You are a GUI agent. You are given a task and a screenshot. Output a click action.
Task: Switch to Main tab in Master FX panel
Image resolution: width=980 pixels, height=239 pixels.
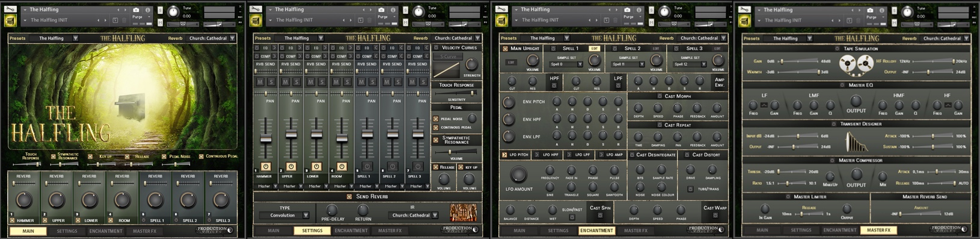point(762,230)
